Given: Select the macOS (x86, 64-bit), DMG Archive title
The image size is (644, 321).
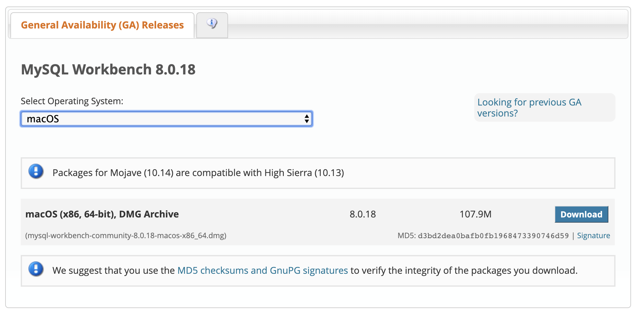Looking at the screenshot, I should 102,214.
